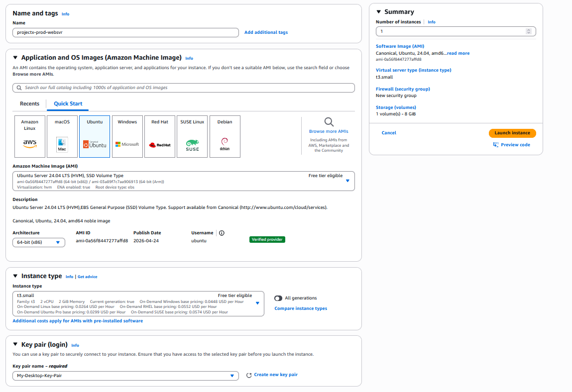Click the 1 volume(s) - 8 GiB text

395,114
